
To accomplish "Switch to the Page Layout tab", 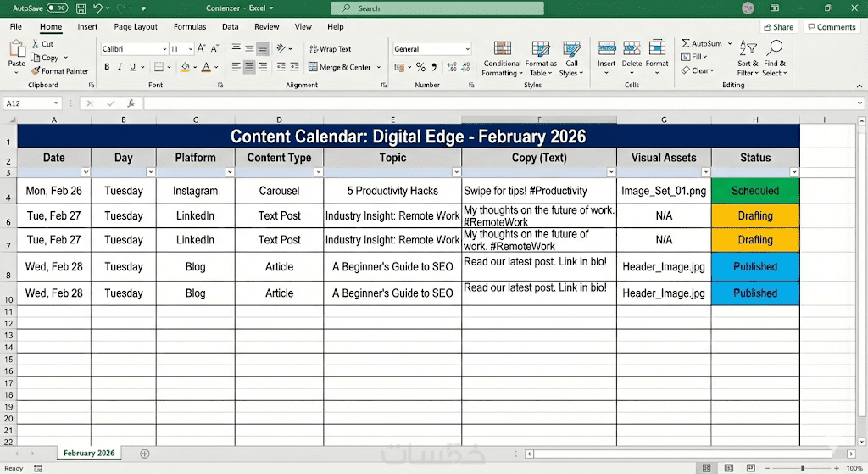I will pyautogui.click(x=136, y=26).
